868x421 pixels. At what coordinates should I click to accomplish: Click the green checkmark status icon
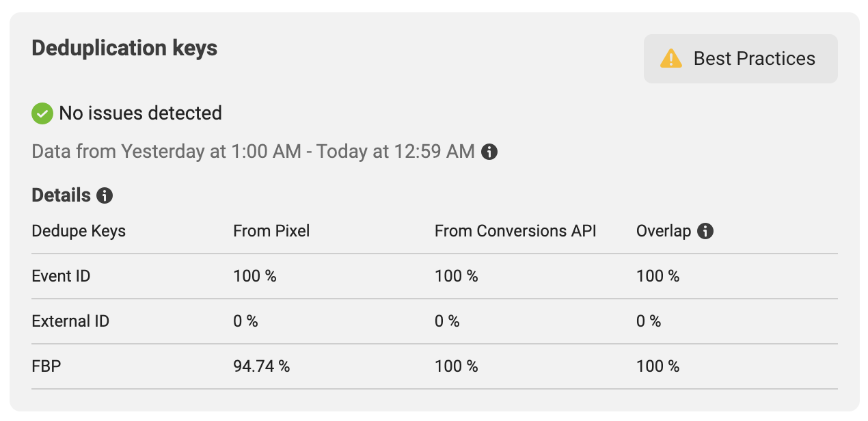point(42,113)
